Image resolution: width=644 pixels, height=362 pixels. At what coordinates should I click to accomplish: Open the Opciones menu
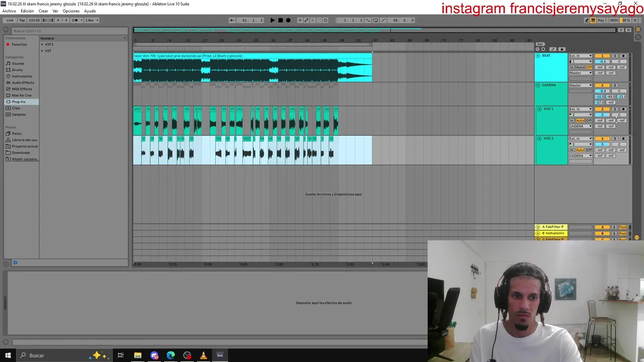click(71, 11)
